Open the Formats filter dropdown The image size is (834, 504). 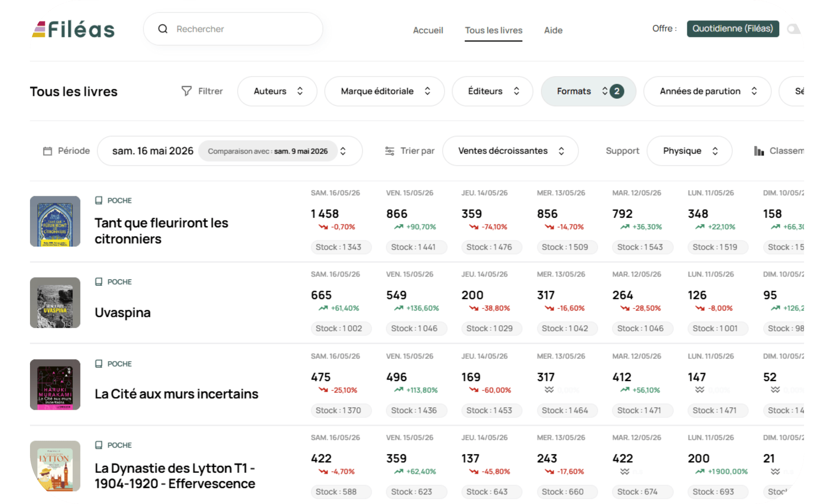coord(588,91)
